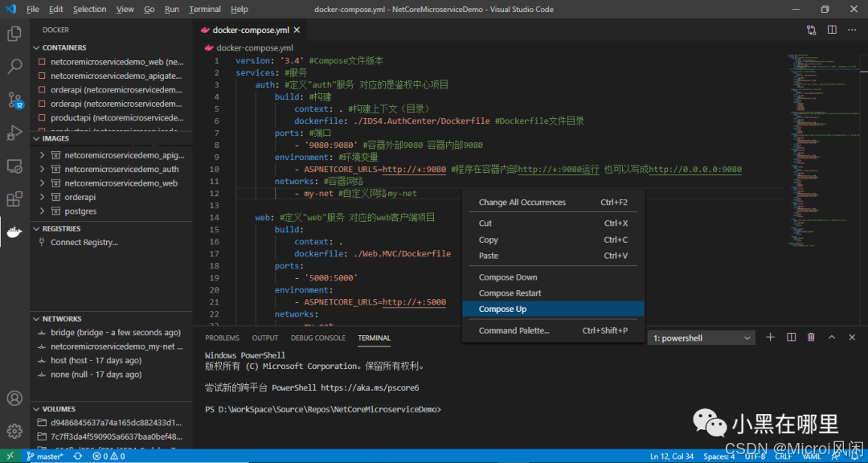Add a new terminal with plus icon
The width and height of the screenshot is (868, 463).
770,338
